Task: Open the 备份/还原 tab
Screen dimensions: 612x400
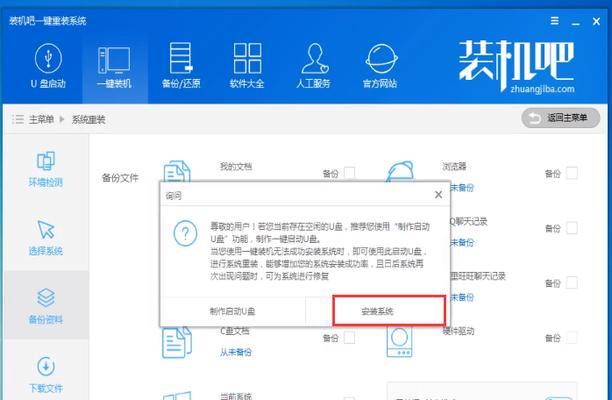Action: pos(181,66)
